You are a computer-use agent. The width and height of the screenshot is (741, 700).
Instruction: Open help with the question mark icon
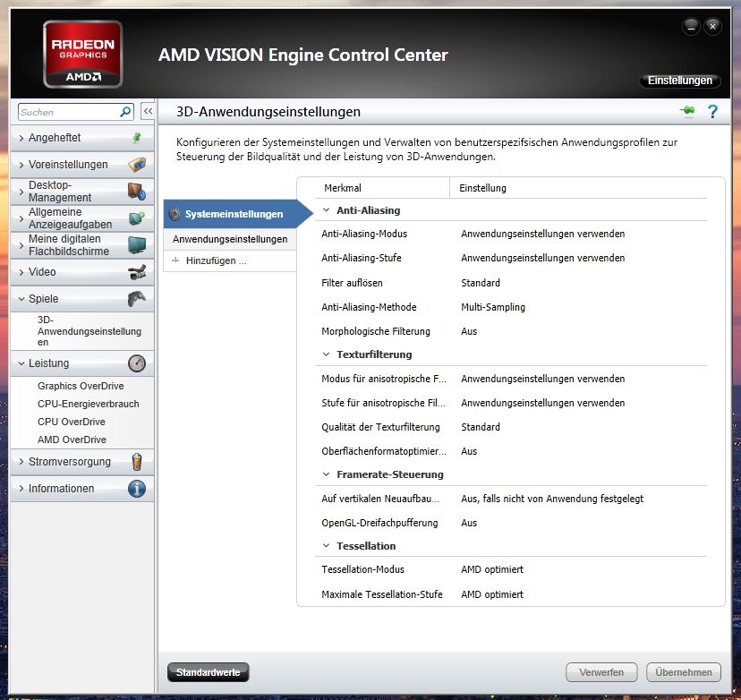coord(712,112)
